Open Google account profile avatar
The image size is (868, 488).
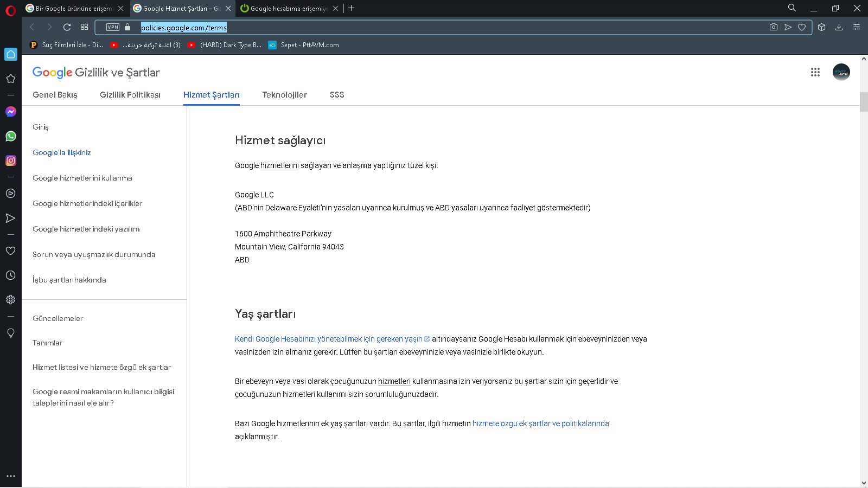click(x=841, y=72)
